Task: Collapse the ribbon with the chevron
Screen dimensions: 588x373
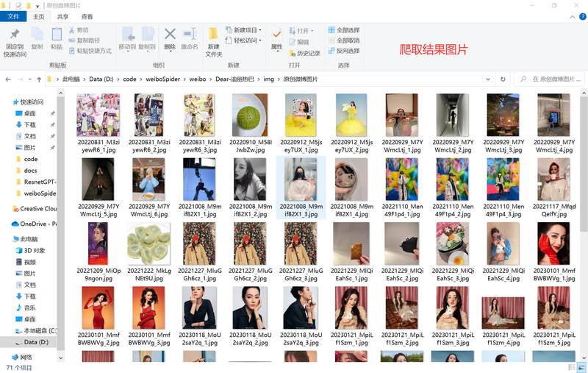Action: coord(573,17)
